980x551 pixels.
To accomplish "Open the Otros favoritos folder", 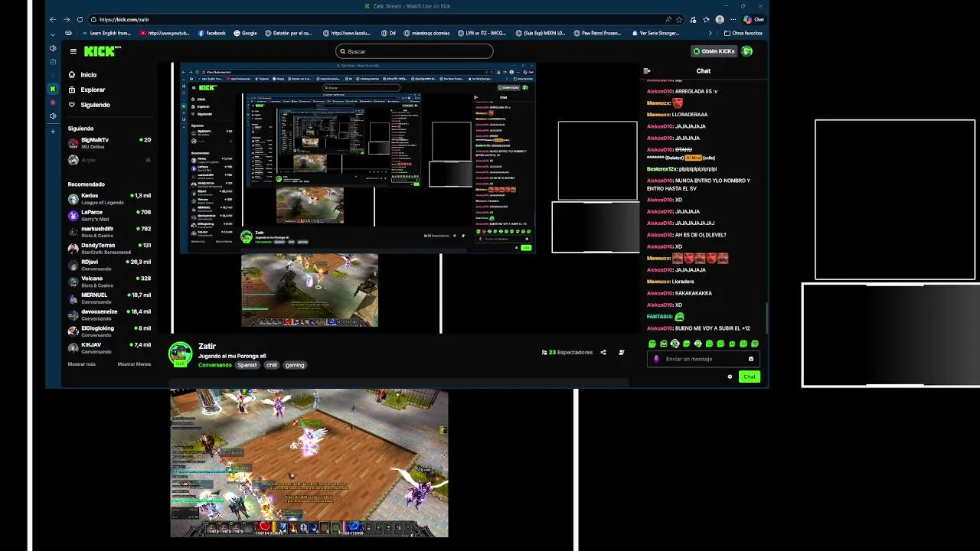I will click(743, 34).
